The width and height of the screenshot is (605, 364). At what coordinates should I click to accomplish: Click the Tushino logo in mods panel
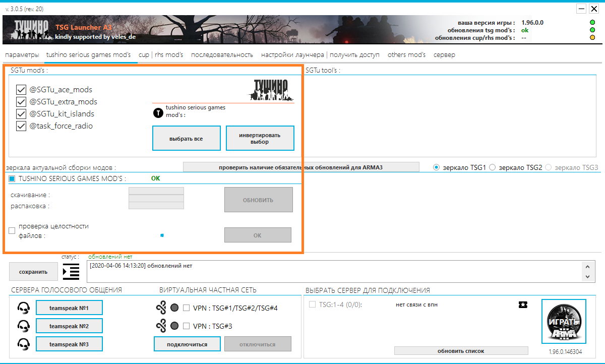pos(270,90)
